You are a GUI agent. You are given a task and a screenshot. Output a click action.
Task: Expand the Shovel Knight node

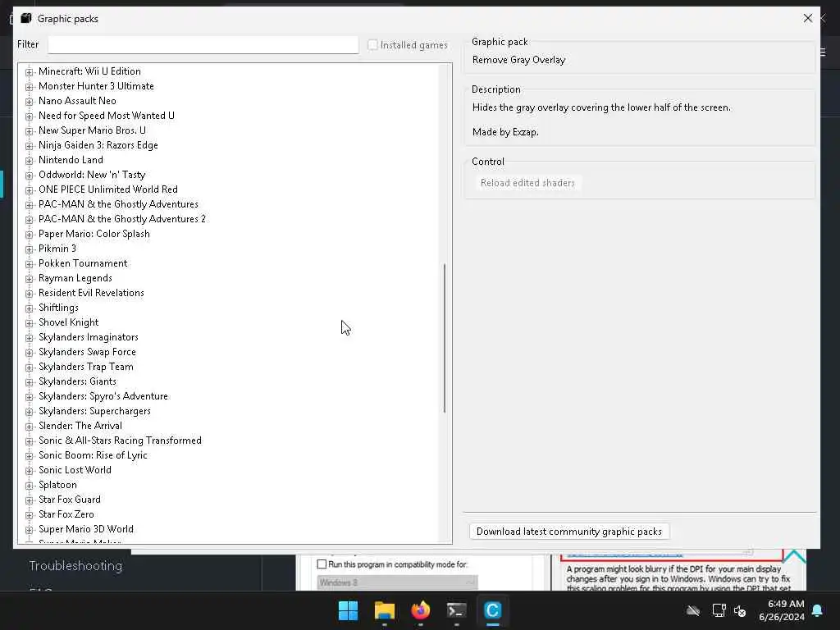click(x=29, y=323)
